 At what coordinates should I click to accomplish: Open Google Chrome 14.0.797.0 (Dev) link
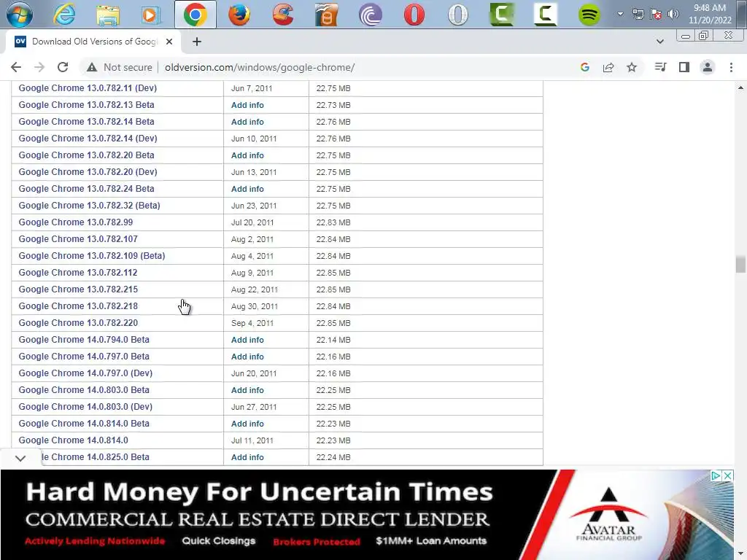point(85,373)
